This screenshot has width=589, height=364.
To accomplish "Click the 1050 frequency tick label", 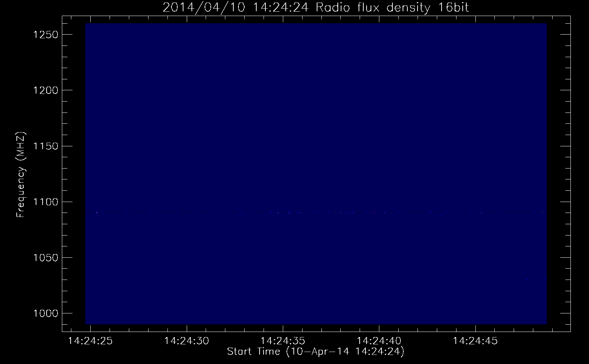I will point(46,257).
